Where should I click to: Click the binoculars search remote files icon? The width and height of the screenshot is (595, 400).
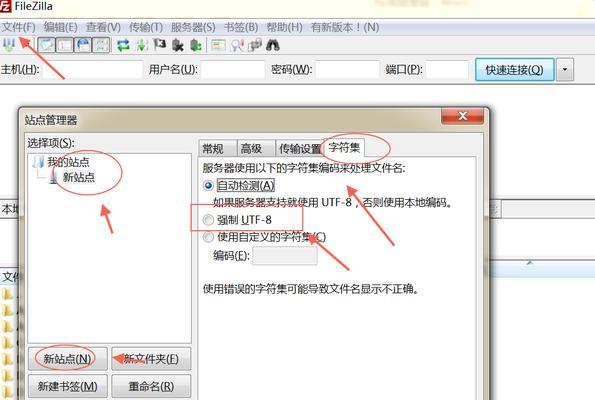click(x=273, y=45)
